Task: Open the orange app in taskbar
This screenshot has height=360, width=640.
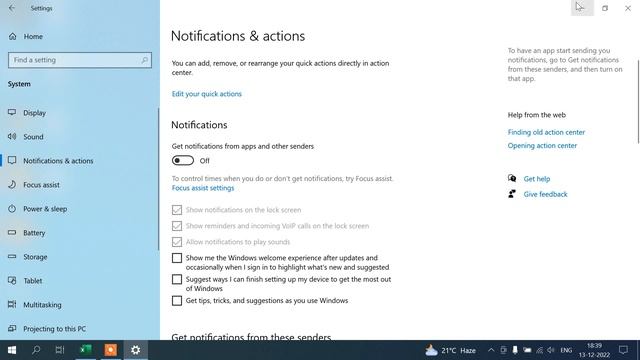Action: click(111, 350)
